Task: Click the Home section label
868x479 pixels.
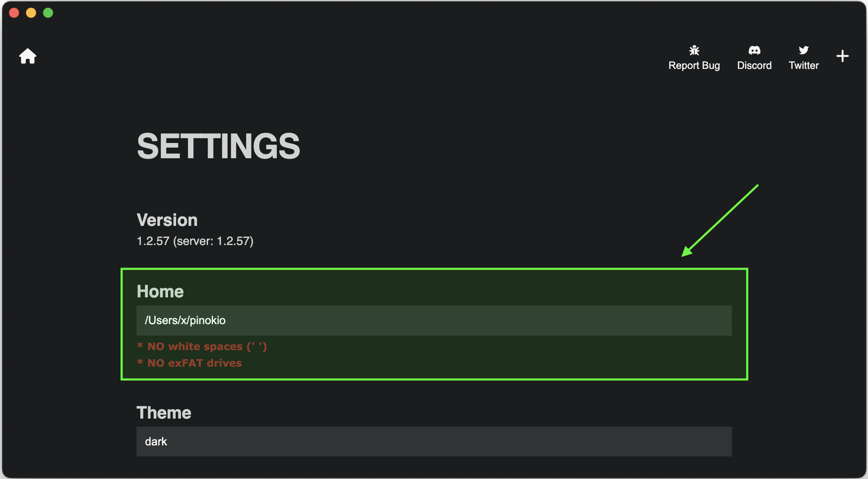Action: (160, 291)
